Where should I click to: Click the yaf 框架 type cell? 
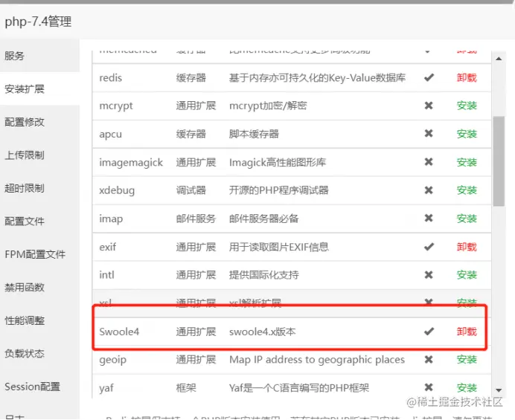[186, 388]
